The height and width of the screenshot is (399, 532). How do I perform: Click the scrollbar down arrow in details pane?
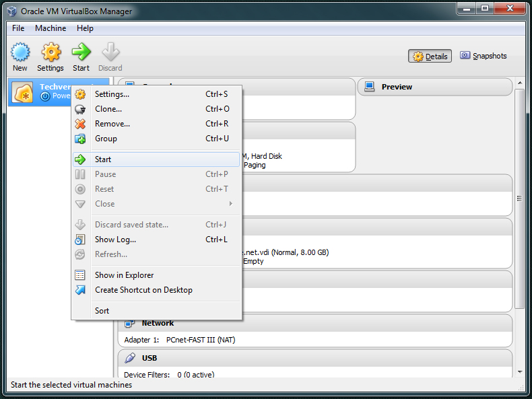[x=520, y=372]
